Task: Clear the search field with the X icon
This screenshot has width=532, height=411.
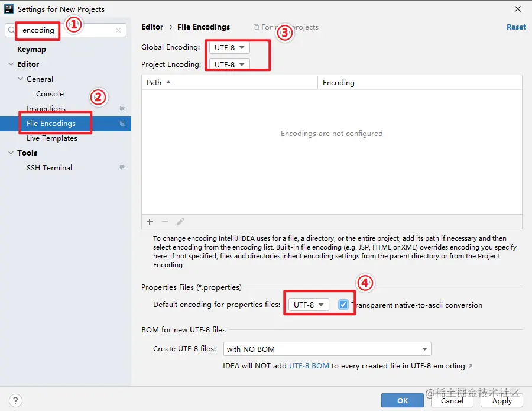Action: coord(118,30)
